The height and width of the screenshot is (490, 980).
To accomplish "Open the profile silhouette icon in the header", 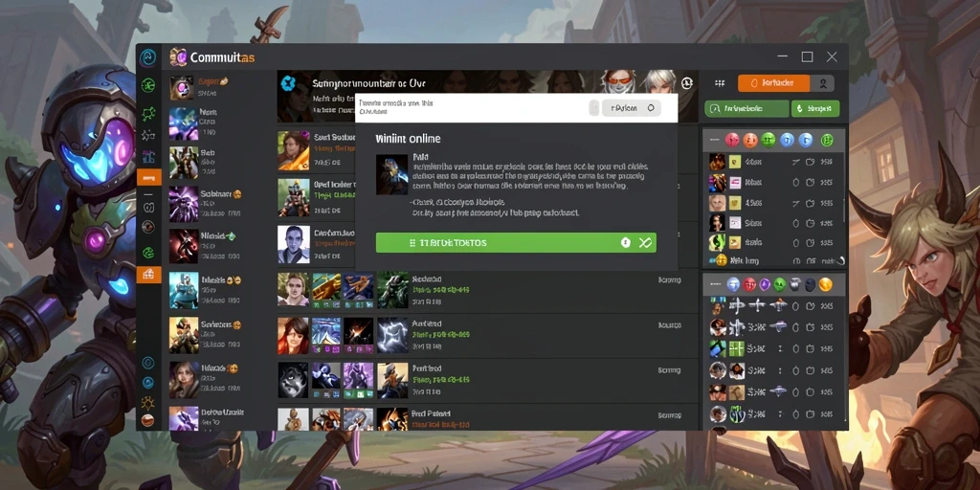I will click(x=823, y=83).
